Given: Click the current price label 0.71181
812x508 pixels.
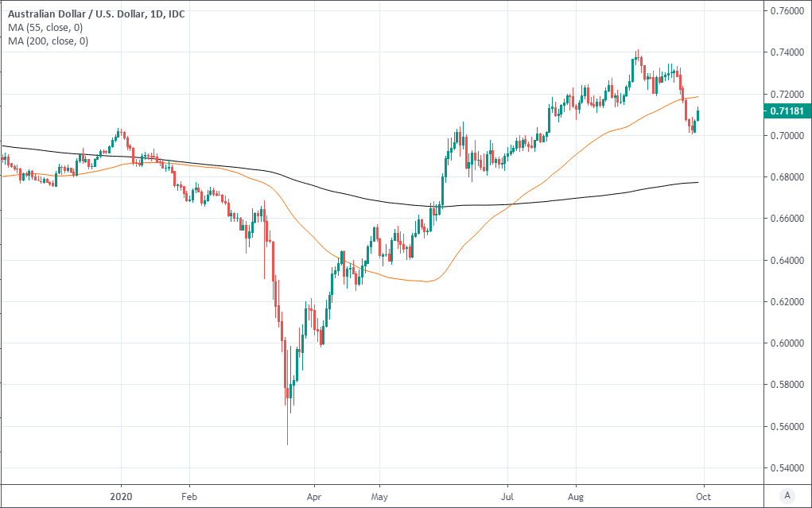Looking at the screenshot, I should (787, 111).
